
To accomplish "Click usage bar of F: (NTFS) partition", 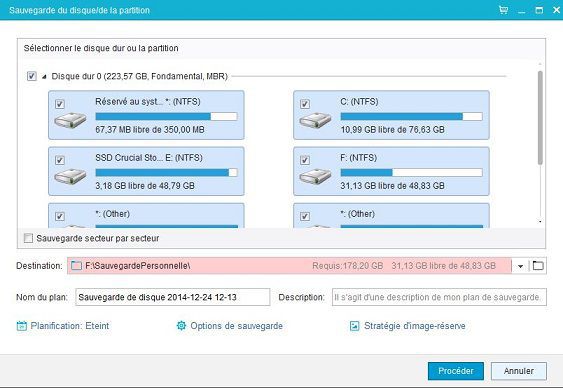I will (x=411, y=173).
